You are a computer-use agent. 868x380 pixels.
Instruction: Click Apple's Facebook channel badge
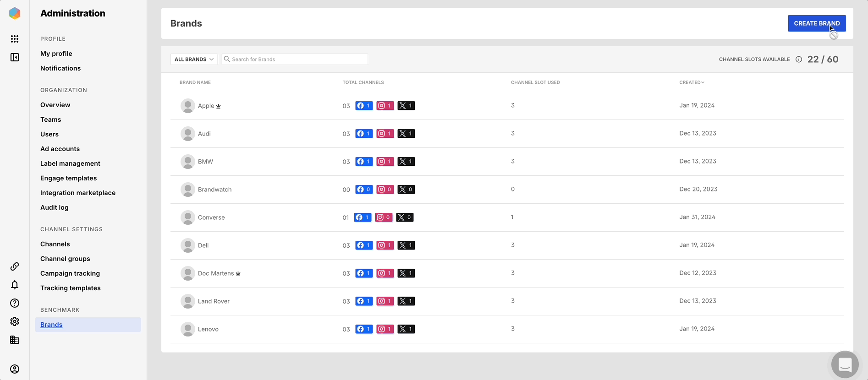[364, 106]
